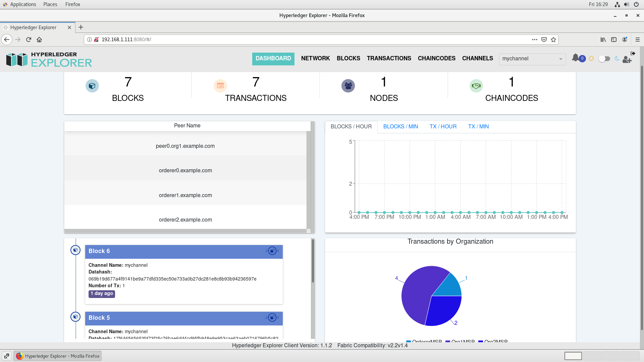Click the power icon in system tray
644x362 pixels.
coord(636,4)
